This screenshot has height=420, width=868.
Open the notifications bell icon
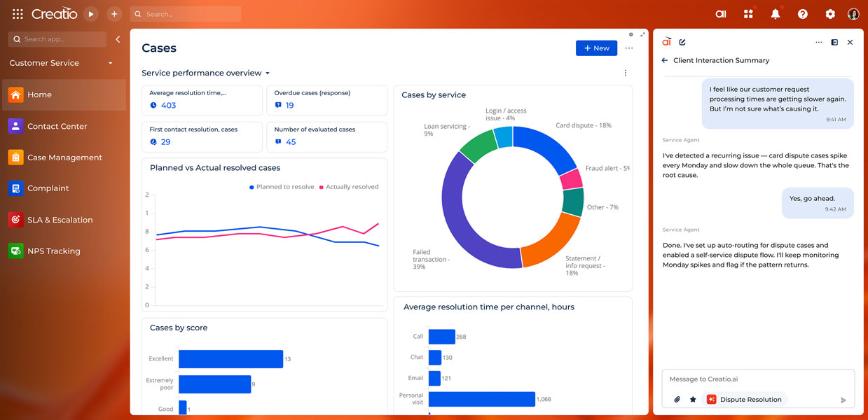[776, 14]
